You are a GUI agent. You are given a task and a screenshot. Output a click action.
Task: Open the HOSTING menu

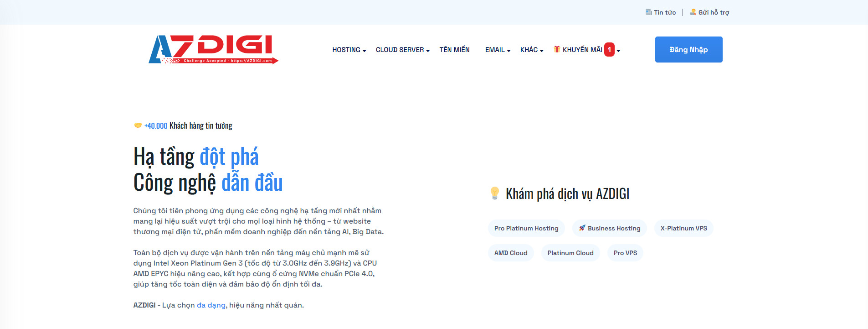[346, 50]
